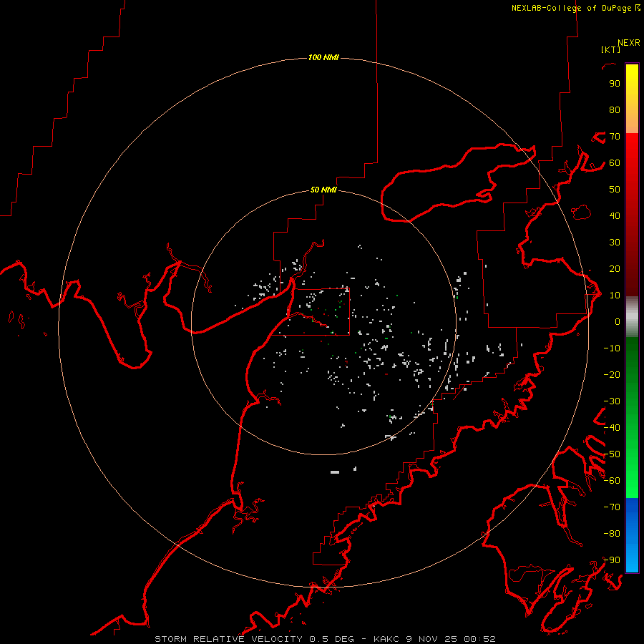Screen dimensions: 644x644
Task: Click the 0 value on velocity scale
Action: click(x=618, y=322)
